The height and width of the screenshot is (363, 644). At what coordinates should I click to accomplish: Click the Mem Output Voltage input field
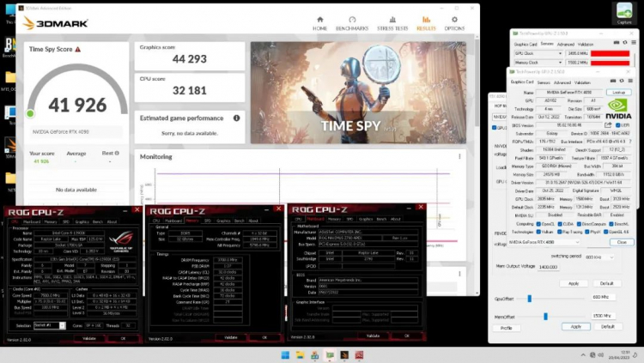[x=546, y=268]
